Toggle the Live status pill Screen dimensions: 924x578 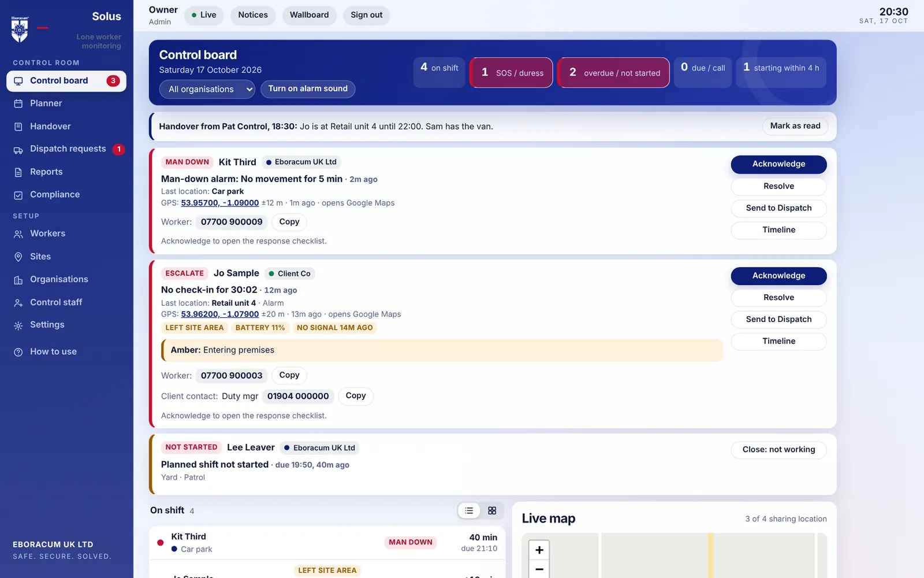click(x=204, y=15)
